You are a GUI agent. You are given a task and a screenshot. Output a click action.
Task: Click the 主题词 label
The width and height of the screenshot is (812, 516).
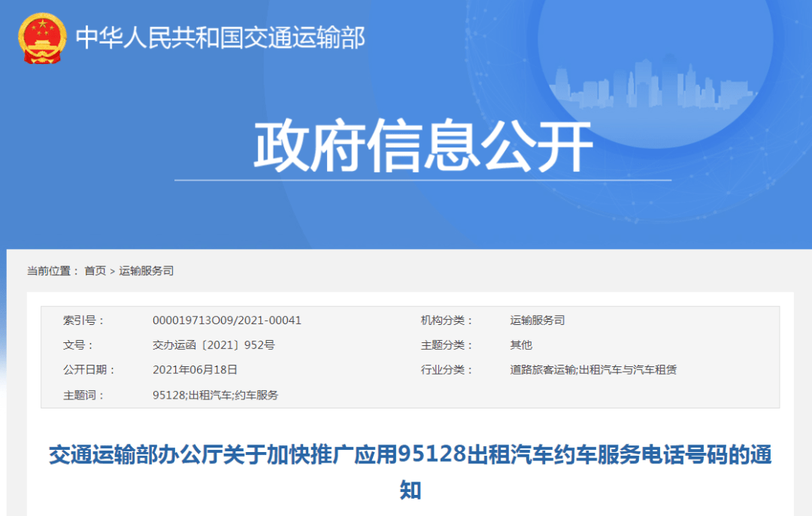pyautogui.click(x=83, y=395)
